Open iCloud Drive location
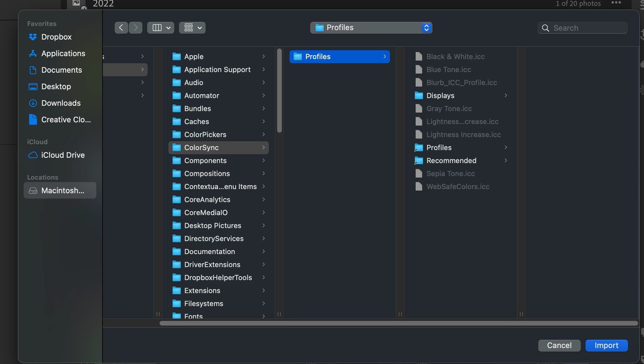The width and height of the screenshot is (644, 364). (63, 155)
